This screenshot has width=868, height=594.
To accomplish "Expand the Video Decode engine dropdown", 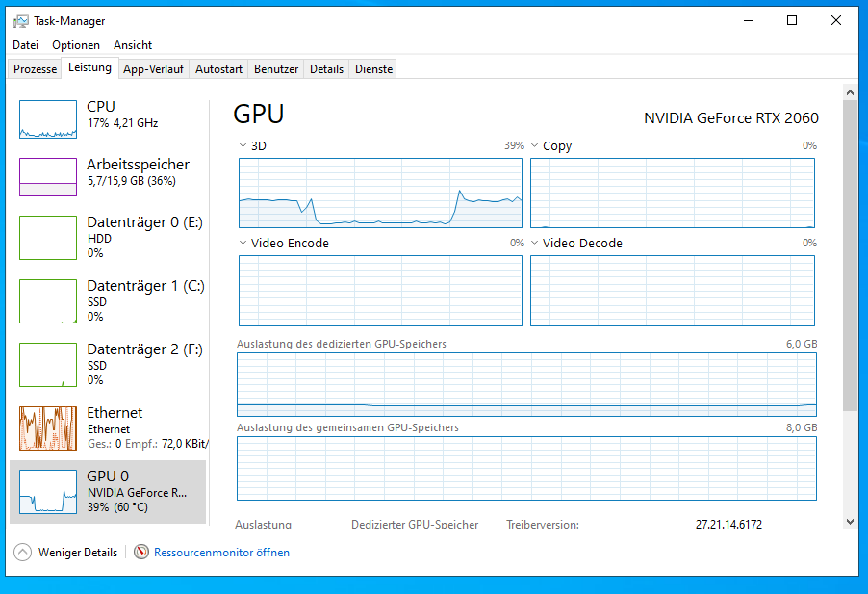I will click(535, 244).
